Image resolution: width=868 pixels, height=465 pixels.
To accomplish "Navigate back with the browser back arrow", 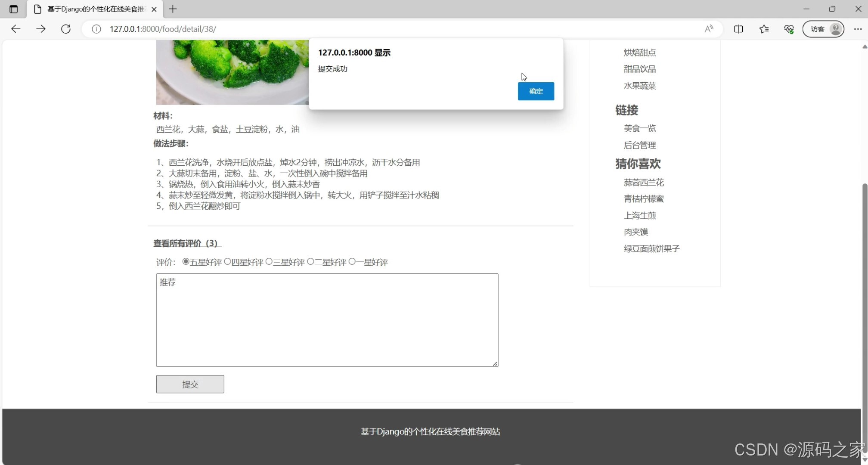I will coord(15,29).
